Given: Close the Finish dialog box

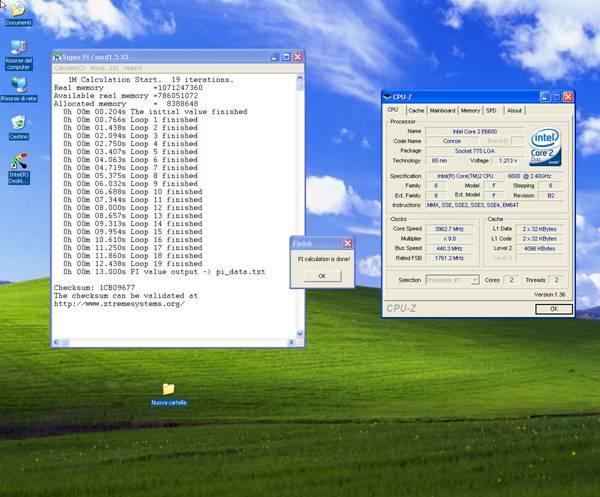Looking at the screenshot, I should 347,243.
